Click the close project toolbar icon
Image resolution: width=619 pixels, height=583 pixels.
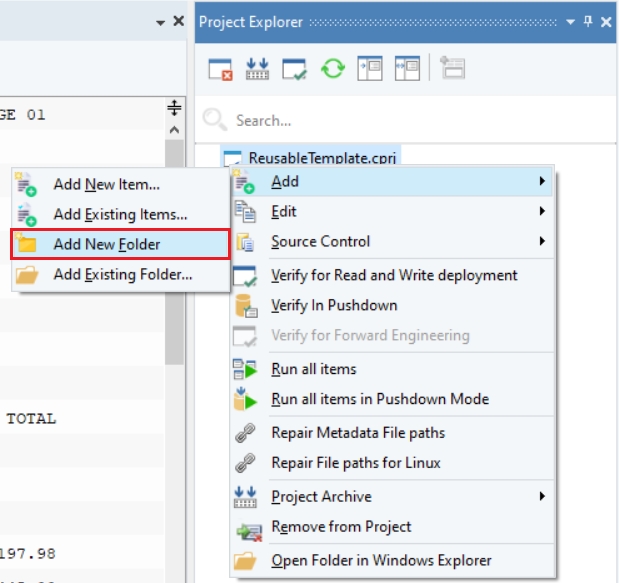point(220,68)
